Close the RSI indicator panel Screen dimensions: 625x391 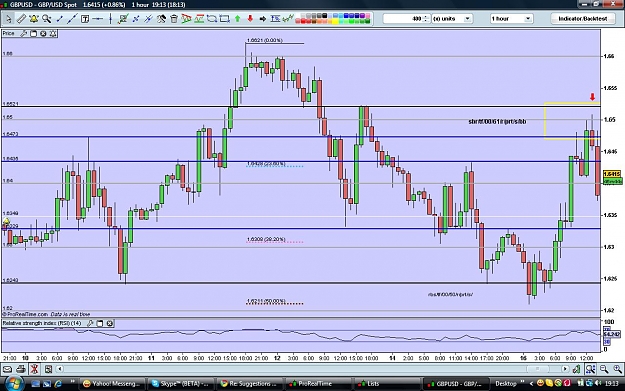point(110,323)
